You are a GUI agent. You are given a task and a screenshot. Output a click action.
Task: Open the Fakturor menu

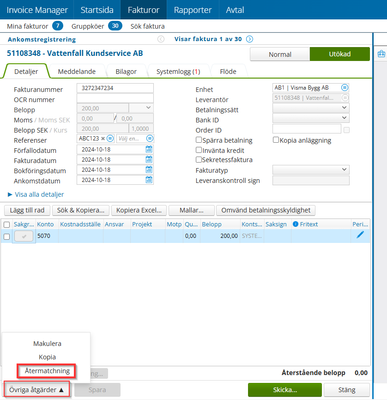[x=143, y=10]
